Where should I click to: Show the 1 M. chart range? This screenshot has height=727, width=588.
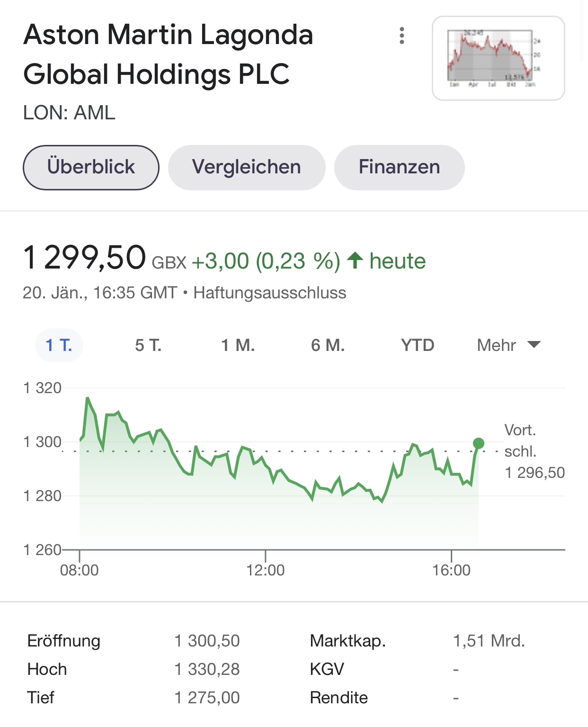[x=238, y=345]
